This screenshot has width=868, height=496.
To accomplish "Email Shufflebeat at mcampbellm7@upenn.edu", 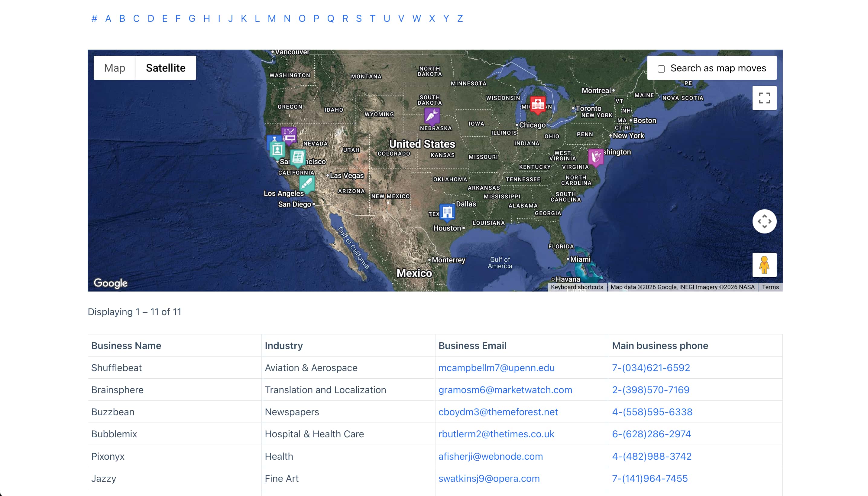I will 497,367.
